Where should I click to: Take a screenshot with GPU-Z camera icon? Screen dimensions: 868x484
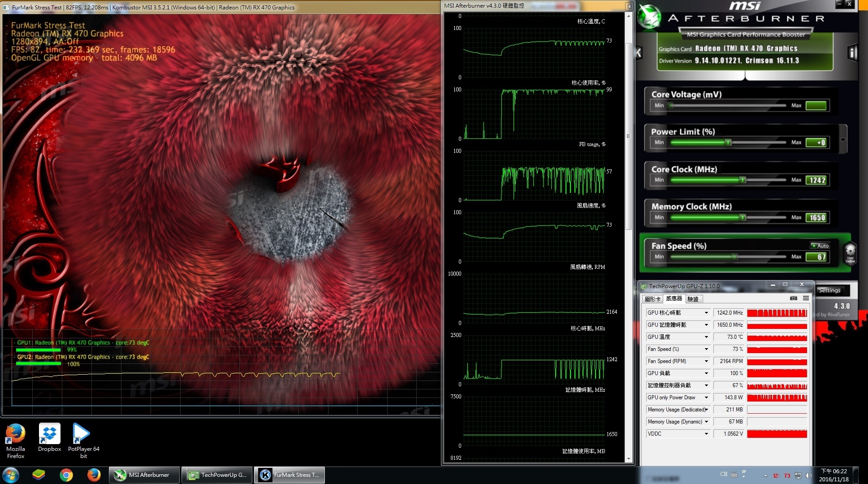coord(794,298)
